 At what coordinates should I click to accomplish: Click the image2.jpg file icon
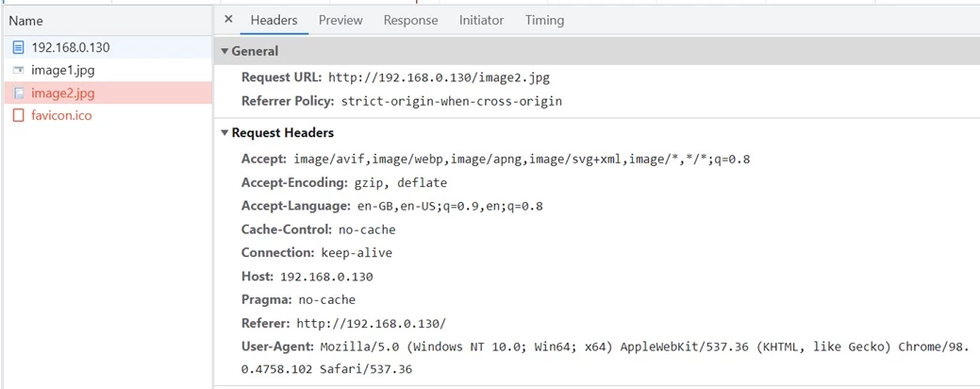pyautogui.click(x=19, y=93)
